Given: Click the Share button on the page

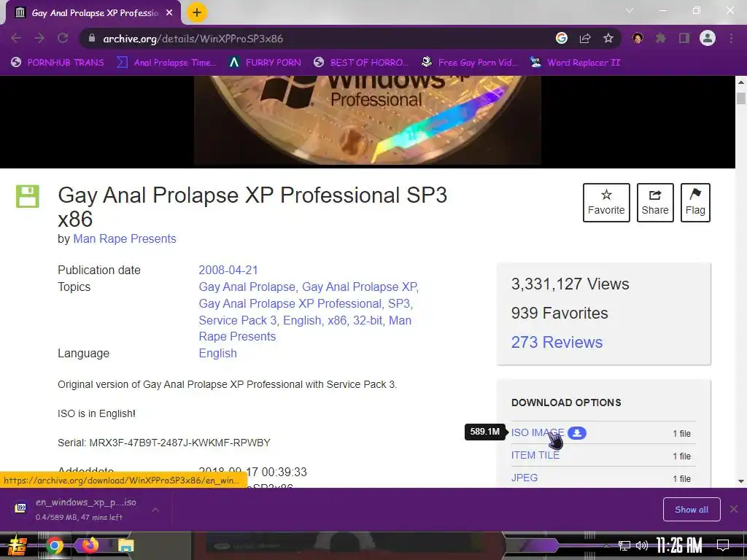Looking at the screenshot, I should 655,203.
